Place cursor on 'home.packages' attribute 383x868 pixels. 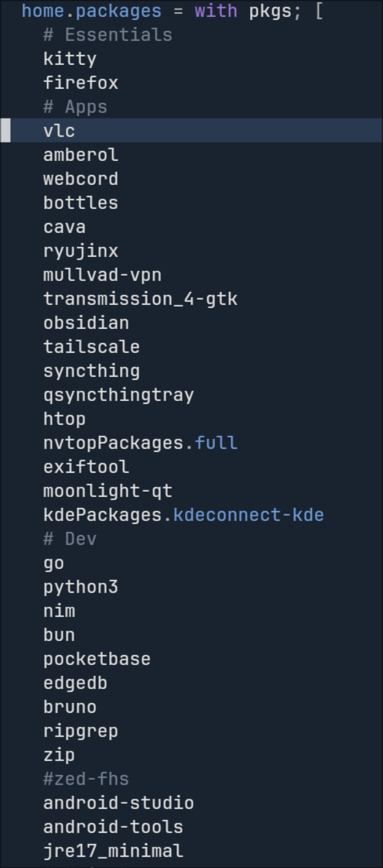pyautogui.click(x=92, y=11)
